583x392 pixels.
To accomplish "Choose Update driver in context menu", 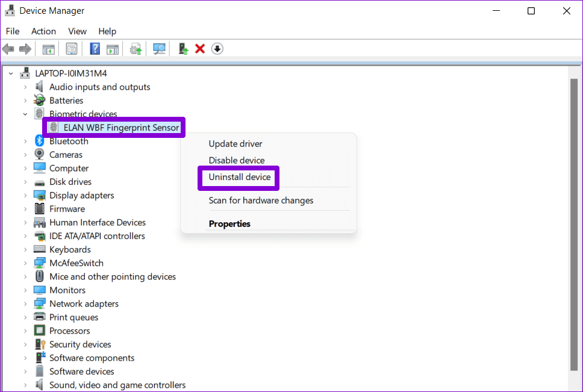I will coord(235,144).
